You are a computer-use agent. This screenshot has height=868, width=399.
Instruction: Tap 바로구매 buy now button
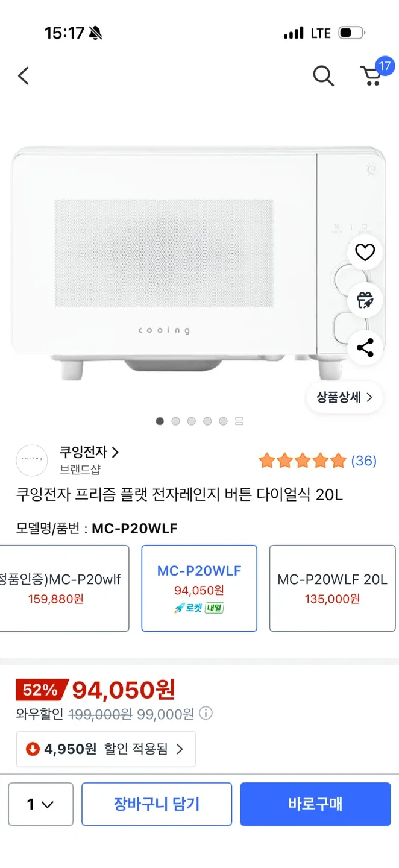click(x=315, y=804)
